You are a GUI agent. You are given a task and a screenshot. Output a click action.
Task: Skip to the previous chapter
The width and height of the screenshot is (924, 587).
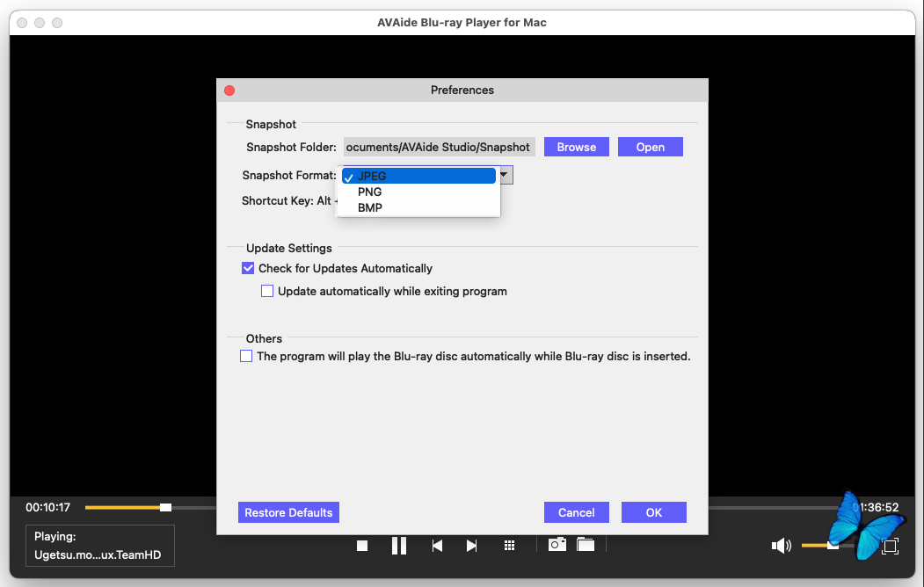point(437,546)
